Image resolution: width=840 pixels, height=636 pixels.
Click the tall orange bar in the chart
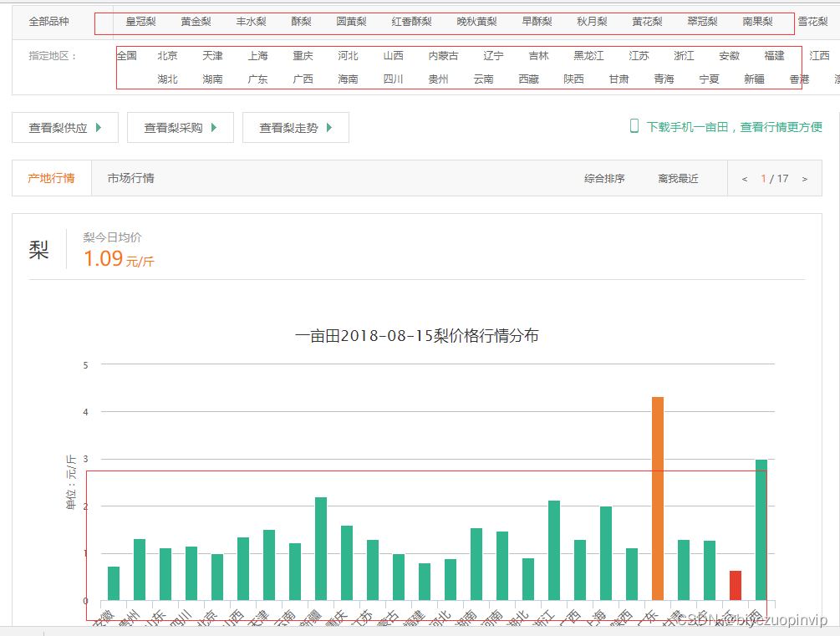pos(656,497)
